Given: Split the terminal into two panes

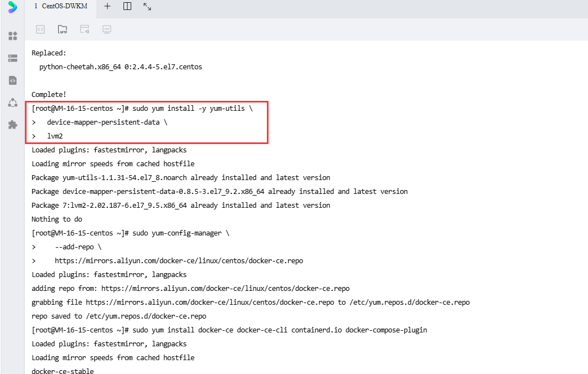Looking at the screenshot, I should [x=127, y=6].
